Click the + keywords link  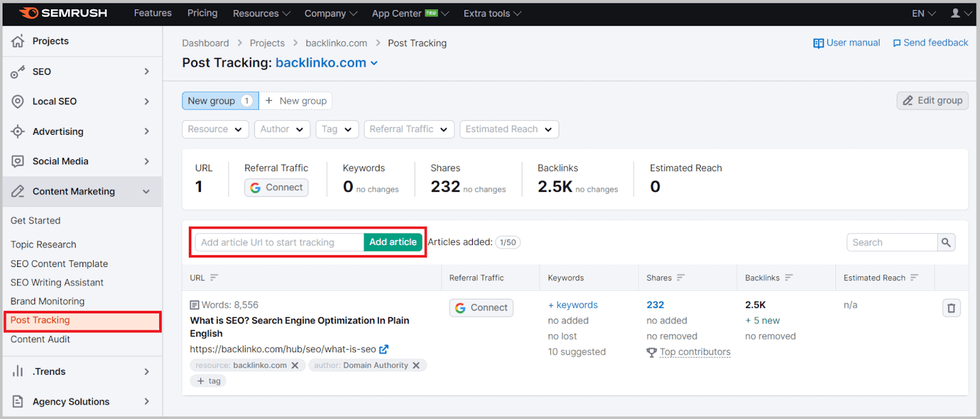coord(573,305)
